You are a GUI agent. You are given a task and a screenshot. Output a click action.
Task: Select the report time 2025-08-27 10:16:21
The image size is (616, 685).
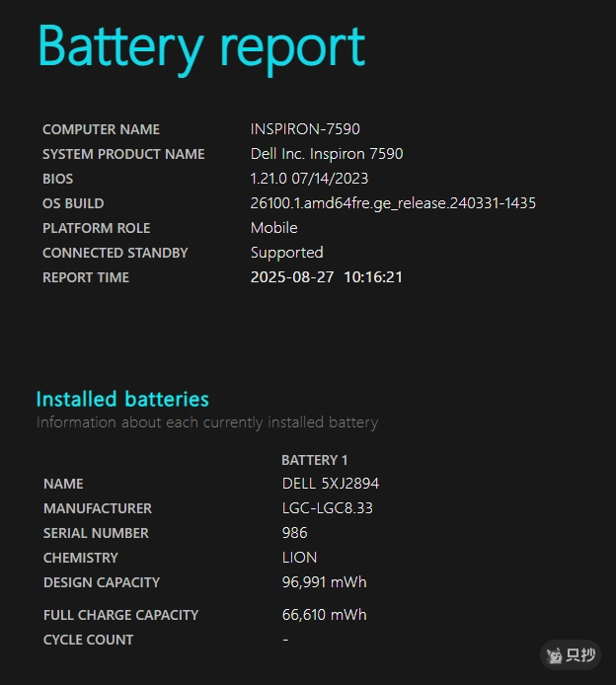coord(327,277)
